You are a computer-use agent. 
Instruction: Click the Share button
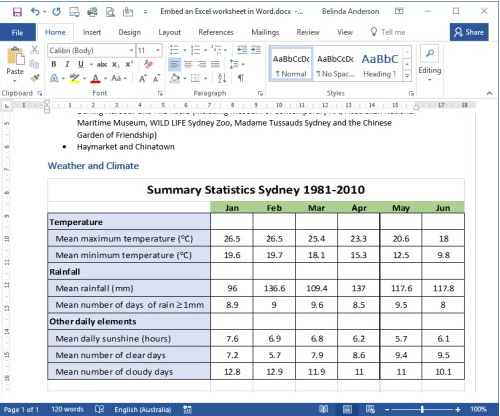(469, 32)
